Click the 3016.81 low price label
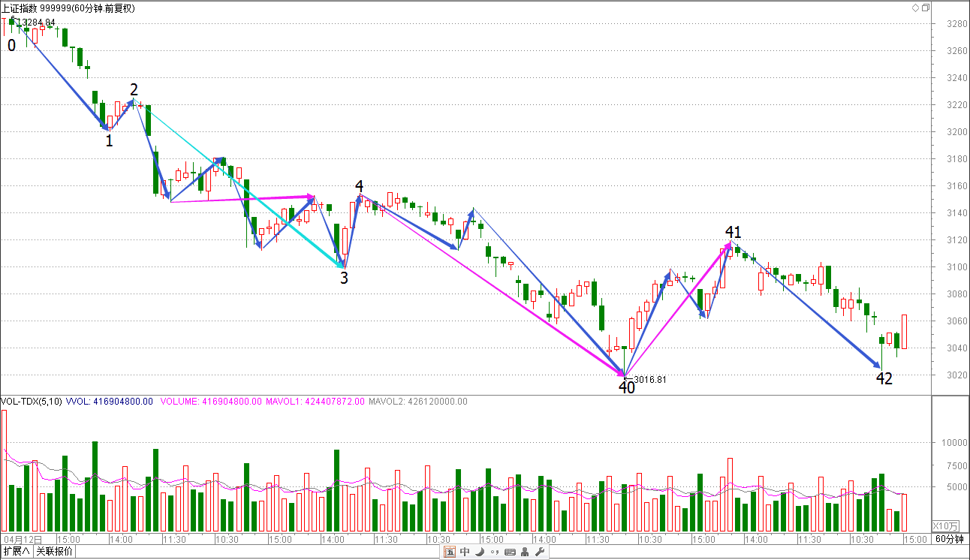Viewport: 970px width, 560px height. [x=649, y=380]
